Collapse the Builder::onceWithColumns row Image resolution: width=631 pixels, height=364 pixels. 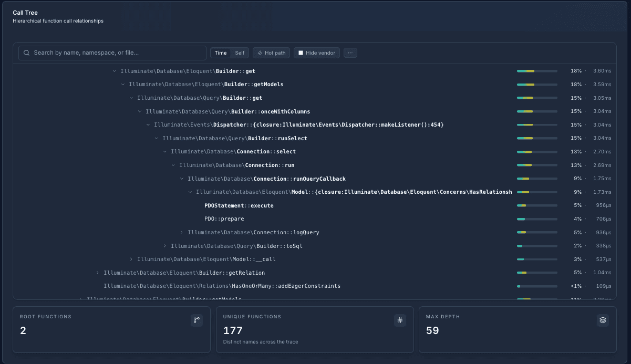(139, 111)
